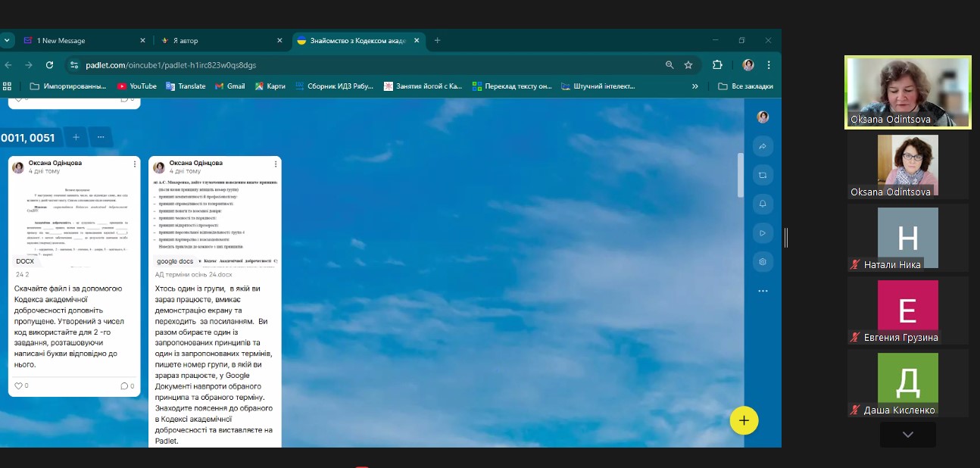This screenshot has height=468, width=980.
Task: Switch to the 'Я автор' tab
Action: (x=216, y=40)
